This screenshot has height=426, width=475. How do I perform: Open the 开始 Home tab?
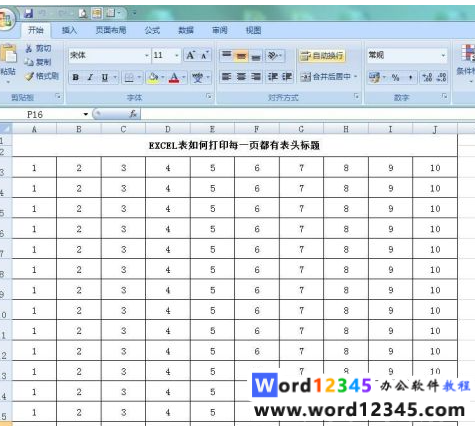tap(36, 30)
